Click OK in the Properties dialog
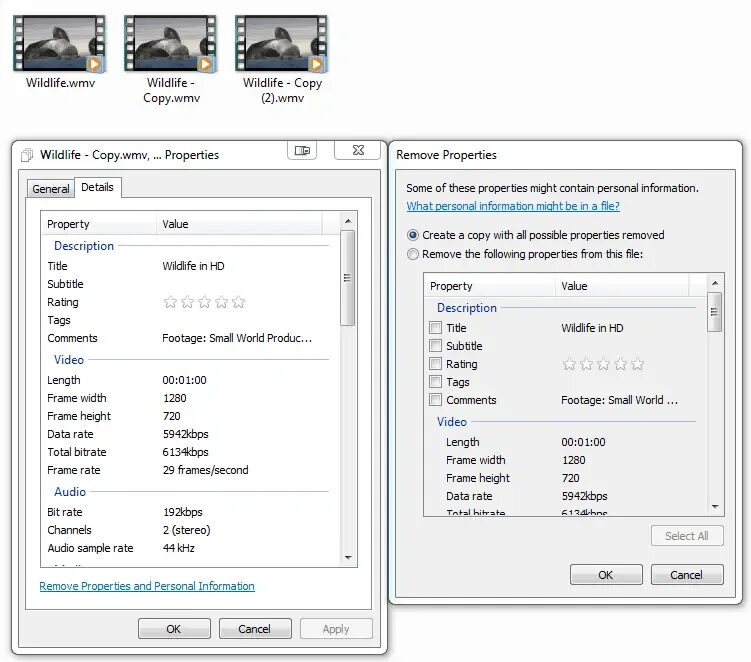 (174, 628)
